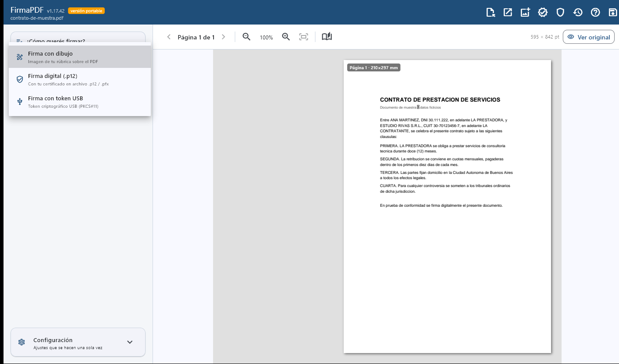The width and height of the screenshot is (619, 364).
Task: Click the floppy disk save icon
Action: 613,12
